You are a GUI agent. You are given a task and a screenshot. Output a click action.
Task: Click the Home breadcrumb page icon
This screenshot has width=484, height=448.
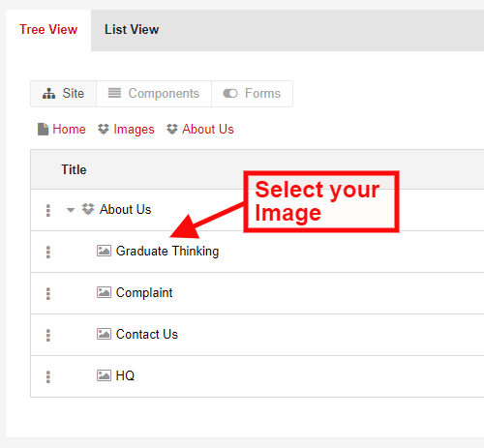click(x=43, y=130)
